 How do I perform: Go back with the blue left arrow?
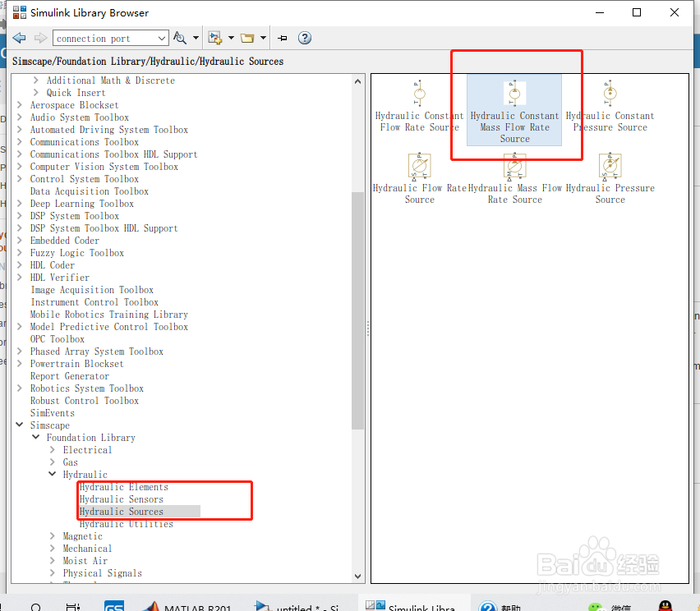click(19, 38)
